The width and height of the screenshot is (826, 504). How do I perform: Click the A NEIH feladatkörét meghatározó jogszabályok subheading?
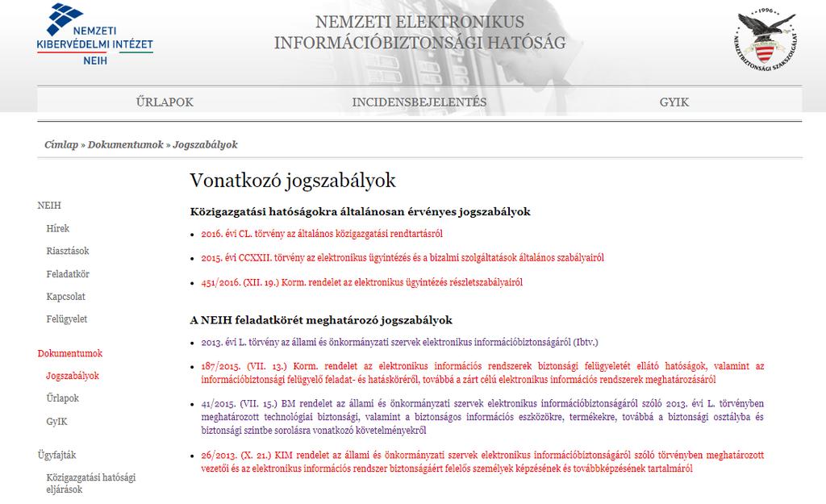pyautogui.click(x=321, y=320)
